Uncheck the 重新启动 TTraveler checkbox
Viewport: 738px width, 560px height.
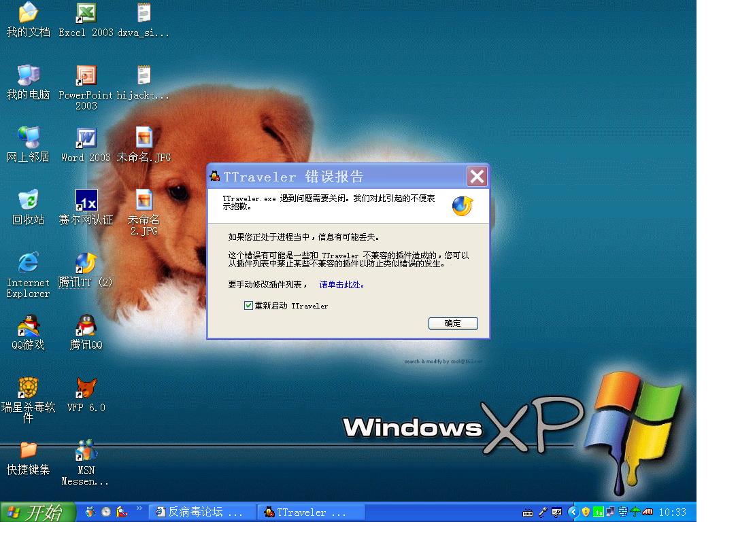click(248, 306)
